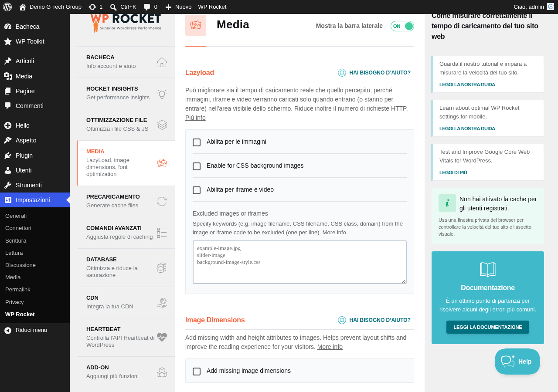Viewport: 558px width, 392px height.
Task: Click the lightbulb icon for Rocket Insights
Action: tap(162, 94)
